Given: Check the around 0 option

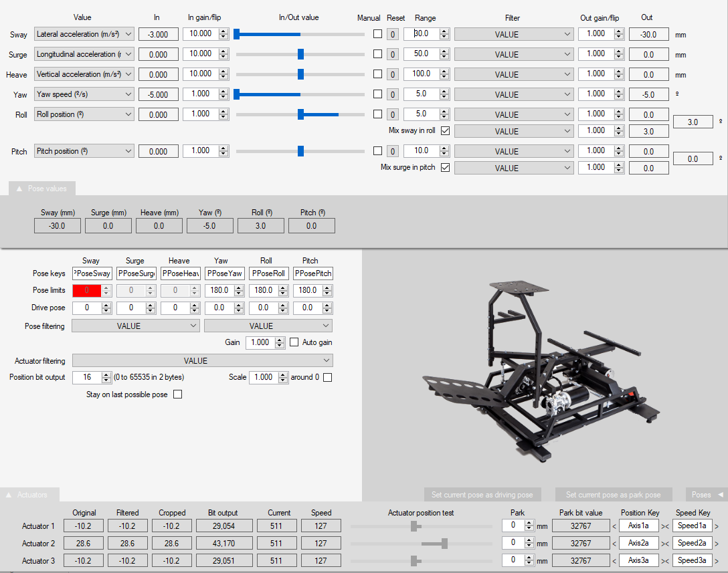Looking at the screenshot, I should 327,377.
